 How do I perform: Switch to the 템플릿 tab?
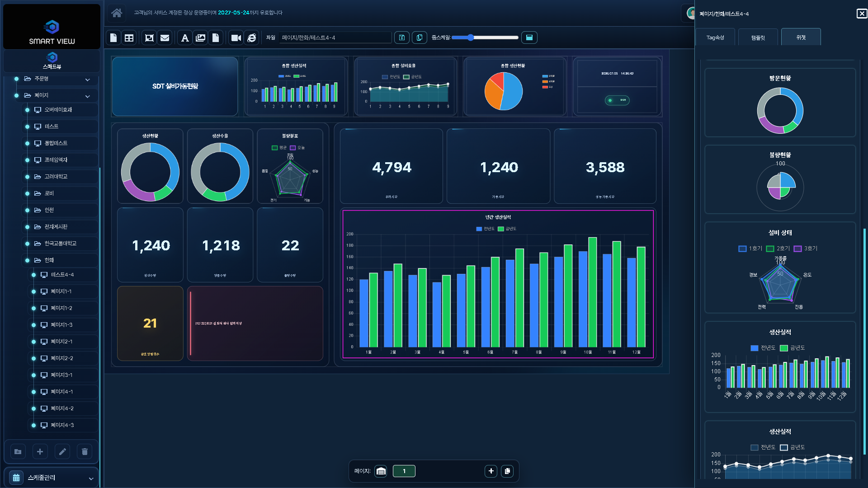(x=758, y=38)
